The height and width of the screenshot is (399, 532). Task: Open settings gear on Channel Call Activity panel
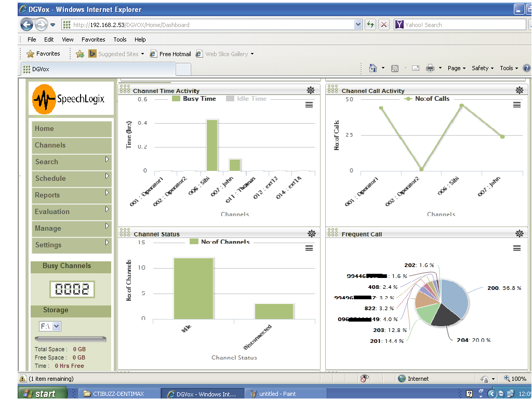coord(519,90)
